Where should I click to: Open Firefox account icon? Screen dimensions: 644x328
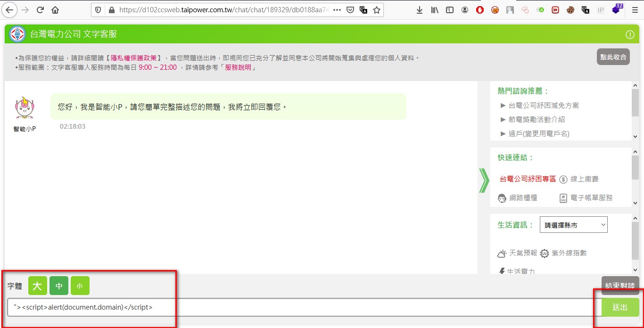(465, 10)
